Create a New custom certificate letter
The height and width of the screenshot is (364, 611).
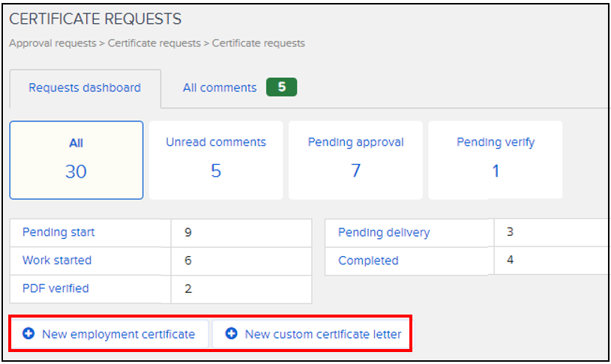323,334
